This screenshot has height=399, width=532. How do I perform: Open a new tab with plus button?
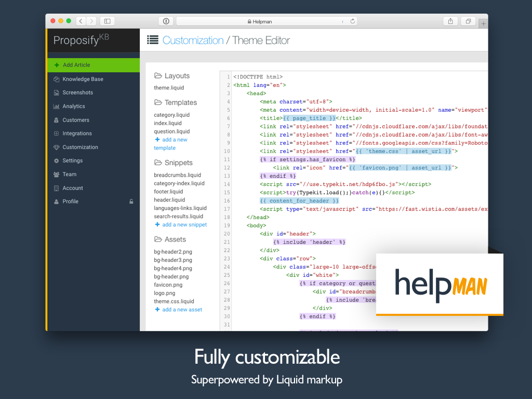(484, 23)
